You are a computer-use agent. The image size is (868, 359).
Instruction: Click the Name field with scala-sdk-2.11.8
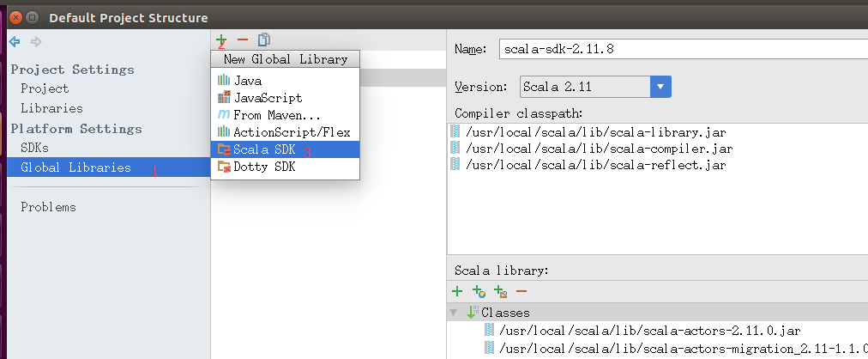pos(683,49)
